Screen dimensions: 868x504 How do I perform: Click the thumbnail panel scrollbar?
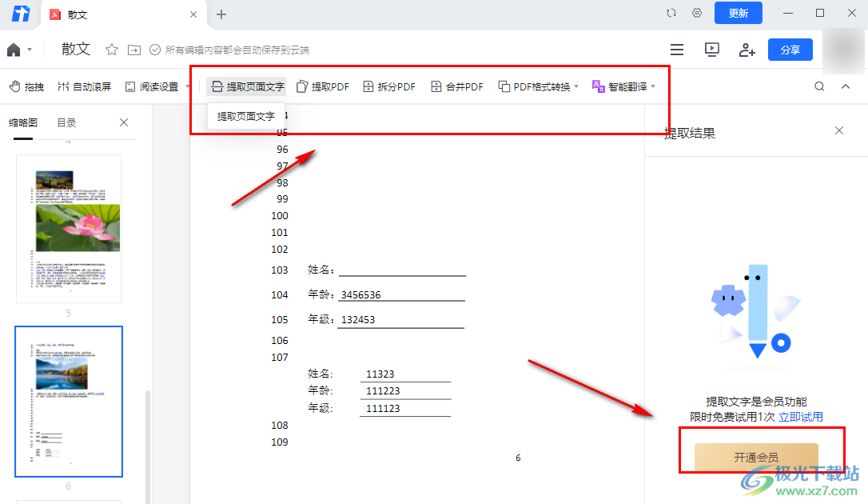147,446
